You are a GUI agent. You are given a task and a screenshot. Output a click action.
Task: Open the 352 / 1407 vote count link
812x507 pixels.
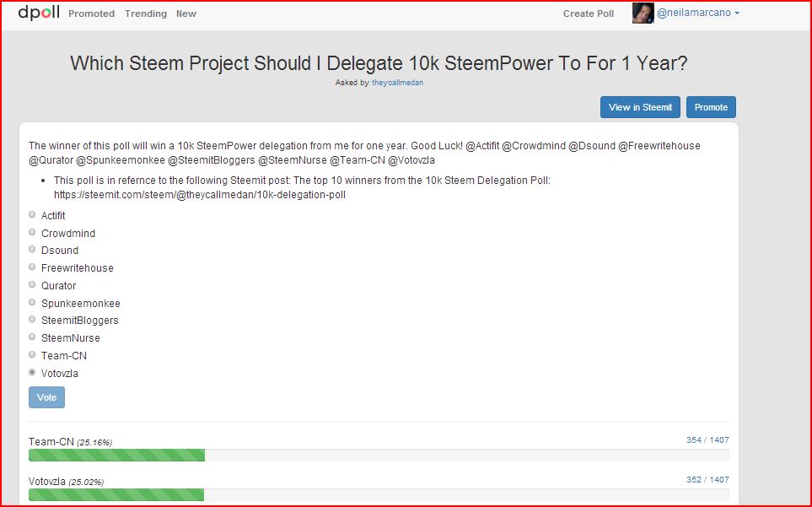pos(707,479)
